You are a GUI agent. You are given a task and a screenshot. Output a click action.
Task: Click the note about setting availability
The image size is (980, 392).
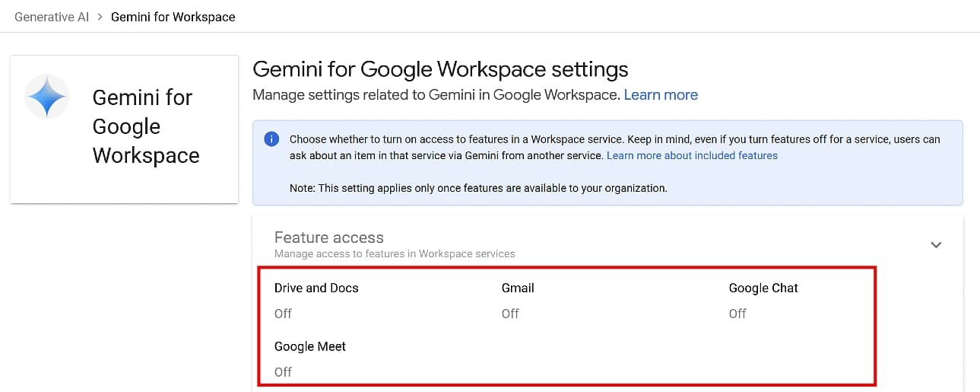478,187
